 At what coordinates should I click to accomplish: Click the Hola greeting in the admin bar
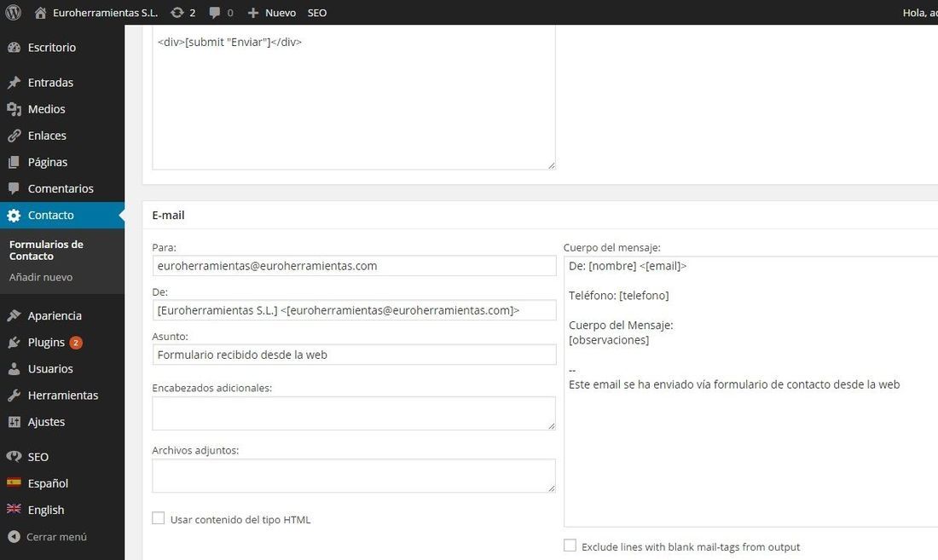(920, 13)
